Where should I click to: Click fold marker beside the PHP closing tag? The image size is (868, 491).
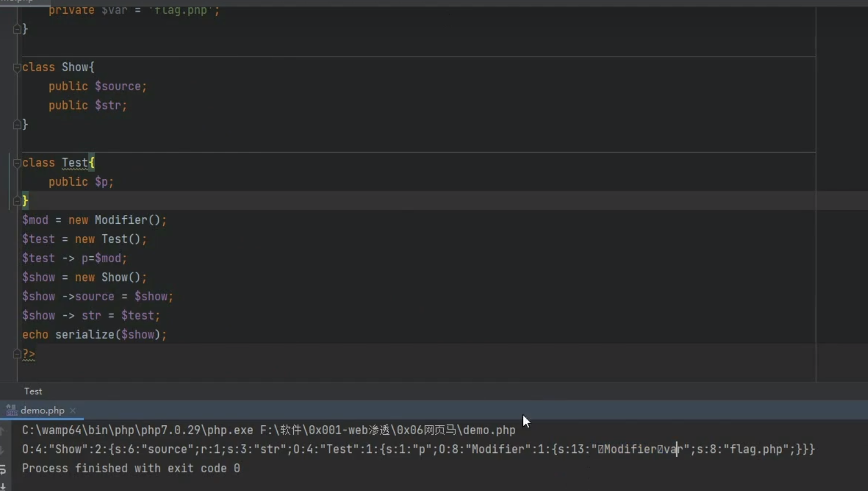pyautogui.click(x=17, y=354)
